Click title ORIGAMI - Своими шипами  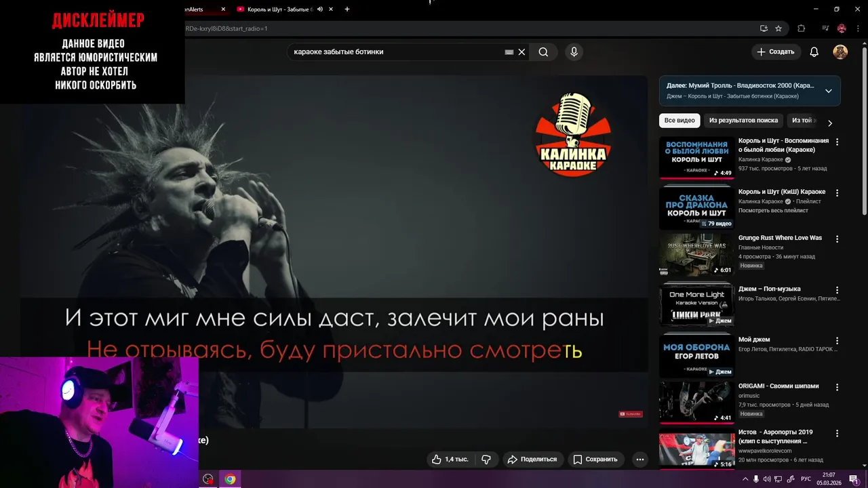coord(778,386)
